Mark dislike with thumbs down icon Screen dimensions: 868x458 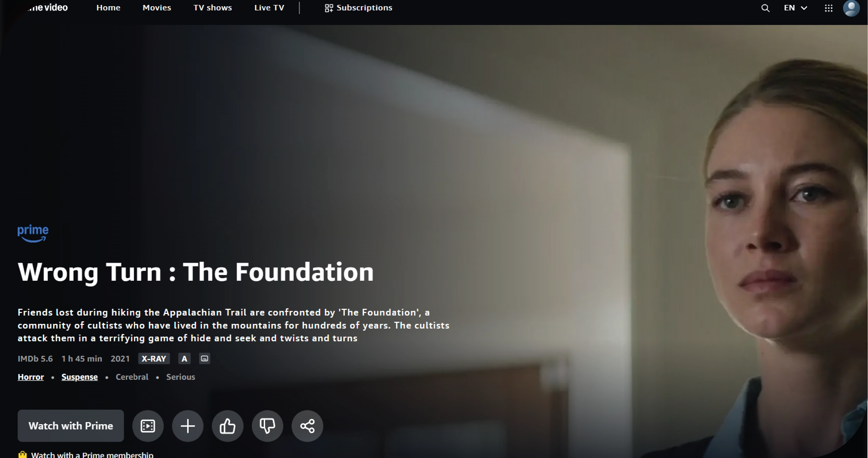(267, 426)
